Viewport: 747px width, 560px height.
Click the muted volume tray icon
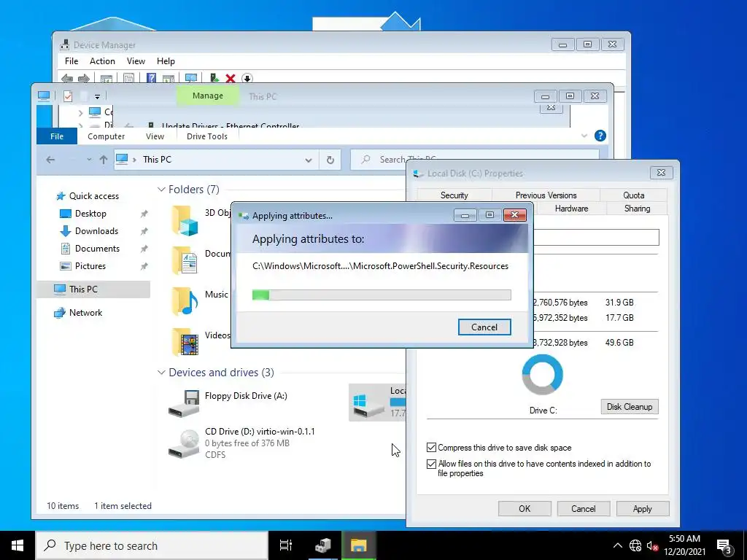[x=651, y=545]
